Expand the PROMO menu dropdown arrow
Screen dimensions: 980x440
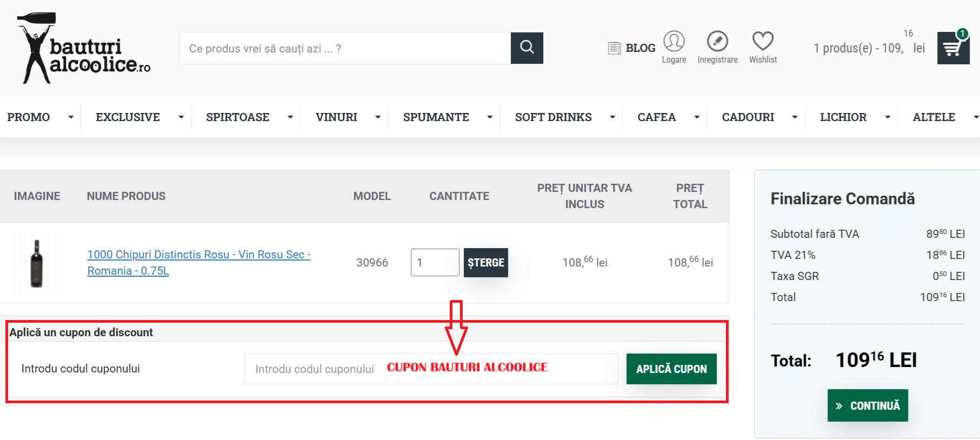point(71,117)
